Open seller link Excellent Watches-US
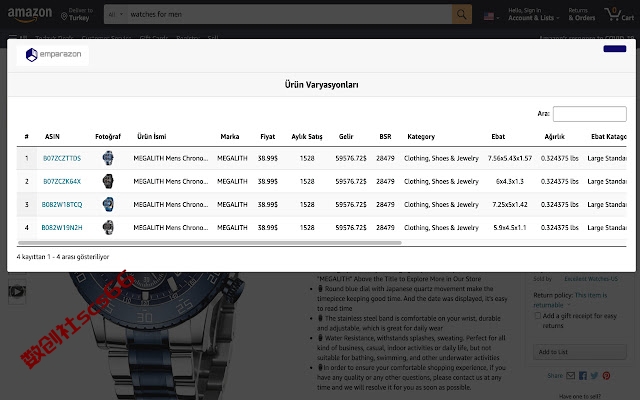The width and height of the screenshot is (640, 400). [x=591, y=279]
